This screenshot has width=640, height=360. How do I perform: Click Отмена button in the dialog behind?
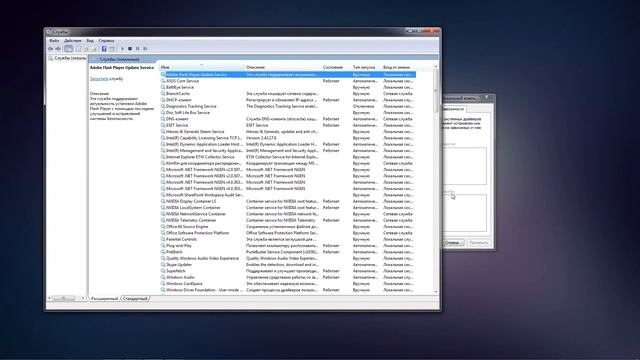pos(453,243)
